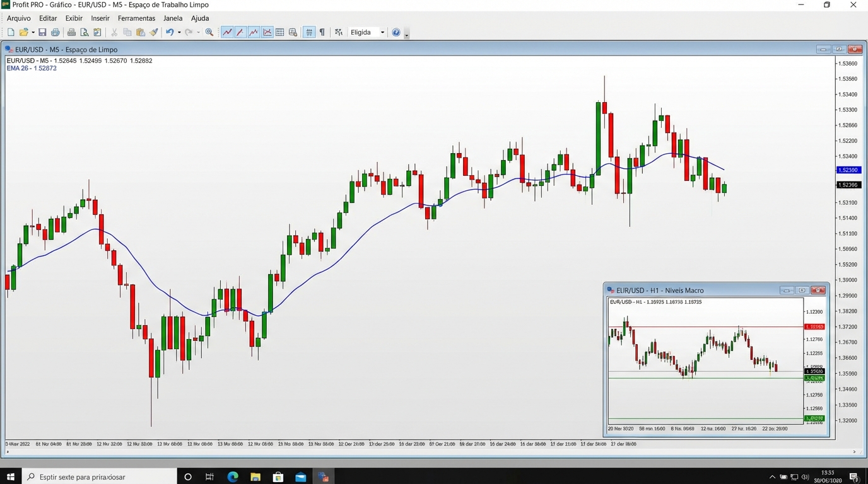Expand the Undo history dropdown arrow
This screenshot has height=484, width=868.
179,32
